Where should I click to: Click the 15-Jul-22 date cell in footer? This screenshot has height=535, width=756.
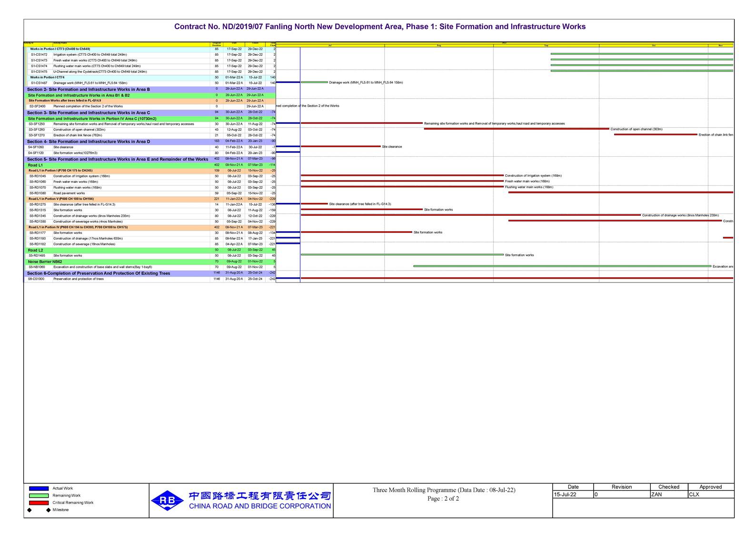[x=573, y=495]
